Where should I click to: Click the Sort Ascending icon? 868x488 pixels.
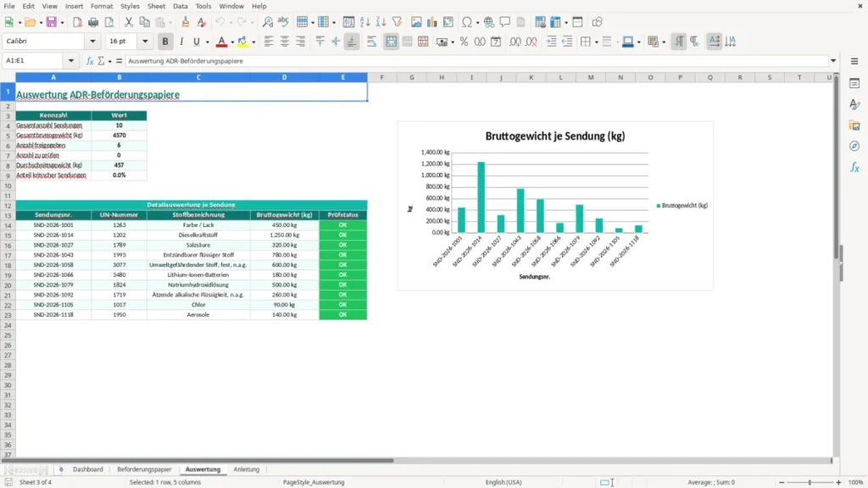364,22
